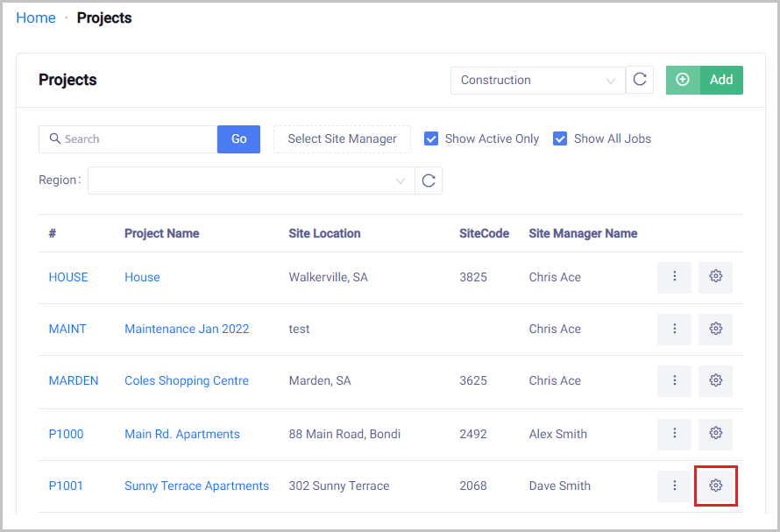Viewport: 780px width, 532px height.
Task: Open three-dot menu for Coles Shopping Centre
Action: (674, 380)
